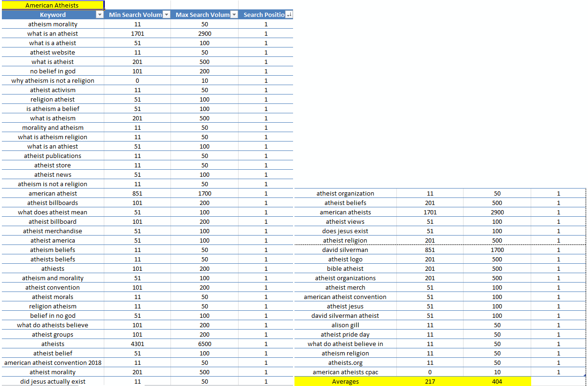Select the 'atheists.org' keyword cell
Screen dimensions: 588x386
tap(345, 362)
